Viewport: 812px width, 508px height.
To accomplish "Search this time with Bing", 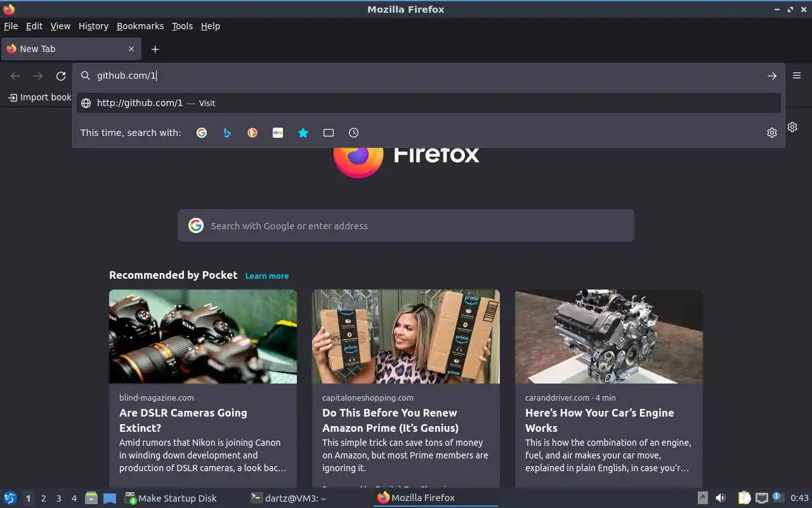I will coord(227,133).
